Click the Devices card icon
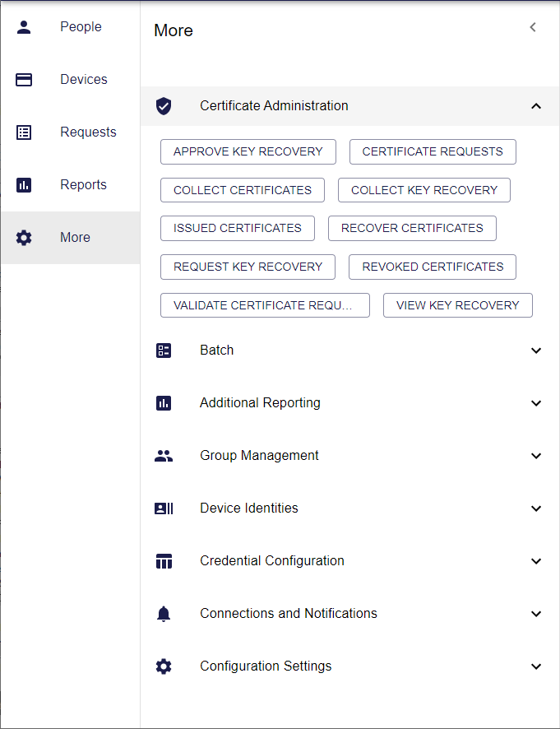The height and width of the screenshot is (729, 560). pyautogui.click(x=24, y=80)
